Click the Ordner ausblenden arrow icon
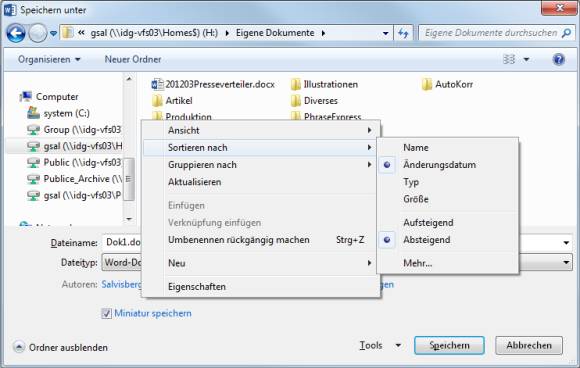This screenshot has width=580, height=368. 18,347
